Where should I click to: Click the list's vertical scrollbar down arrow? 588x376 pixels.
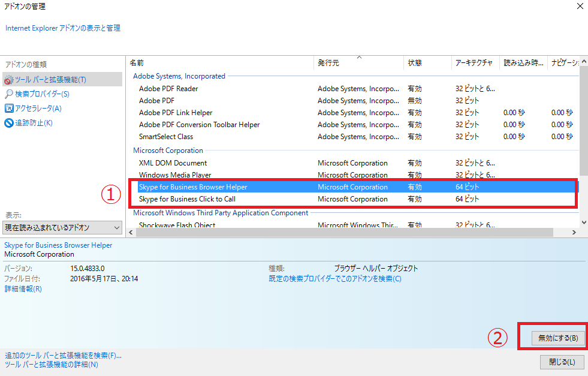point(584,222)
